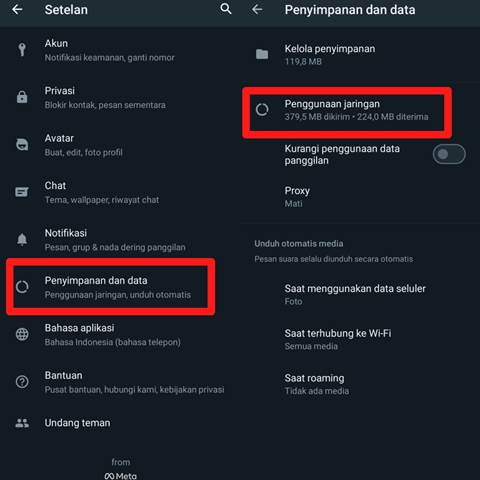The image size is (480, 480).
Task: Tap Undang teman to invite friends
Action: [x=120, y=423]
